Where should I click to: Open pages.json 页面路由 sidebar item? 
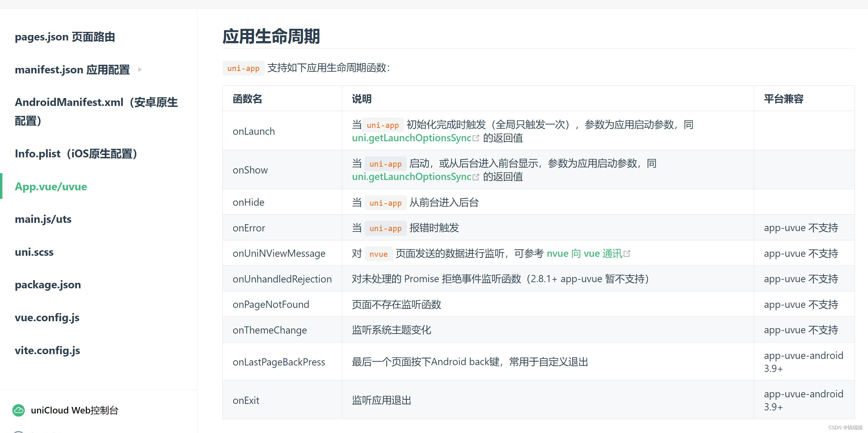[x=65, y=37]
